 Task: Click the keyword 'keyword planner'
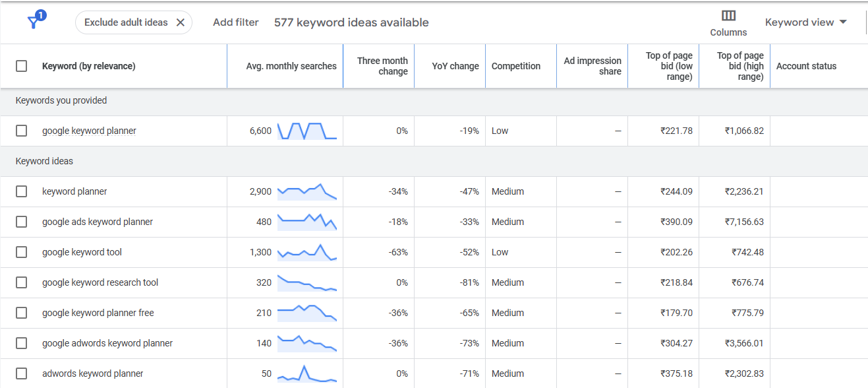pyautogui.click(x=74, y=191)
